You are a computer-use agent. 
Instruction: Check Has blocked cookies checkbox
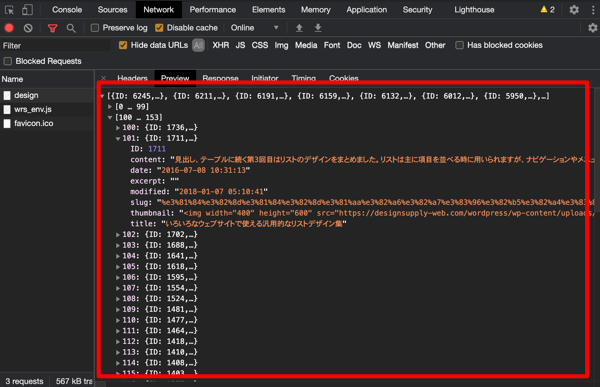(x=459, y=45)
